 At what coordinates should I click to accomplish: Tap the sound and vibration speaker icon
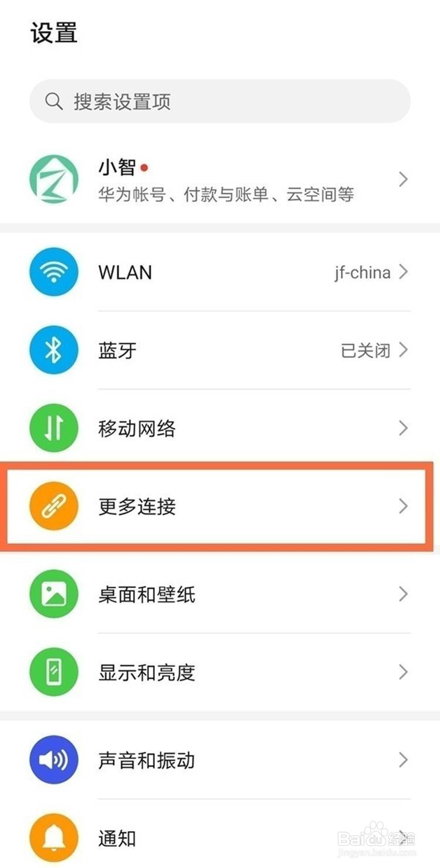pyautogui.click(x=53, y=760)
